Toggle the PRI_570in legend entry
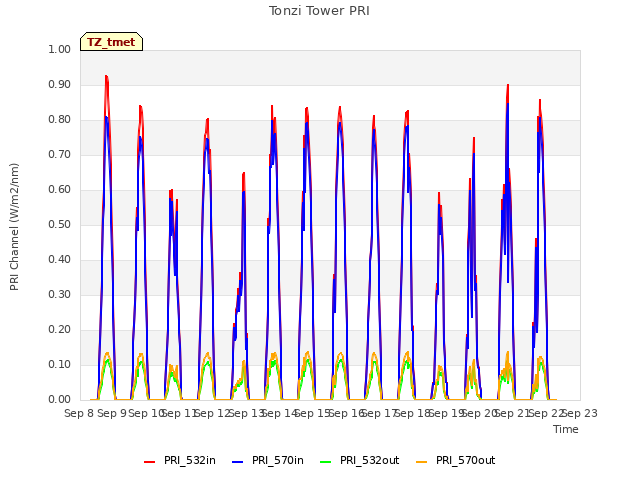Image resolution: width=640 pixels, height=480 pixels. coord(268,461)
